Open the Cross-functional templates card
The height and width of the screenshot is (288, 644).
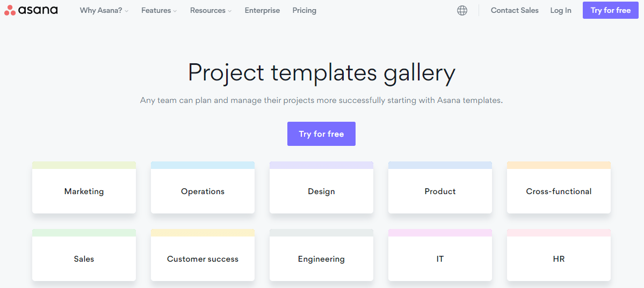click(x=559, y=188)
